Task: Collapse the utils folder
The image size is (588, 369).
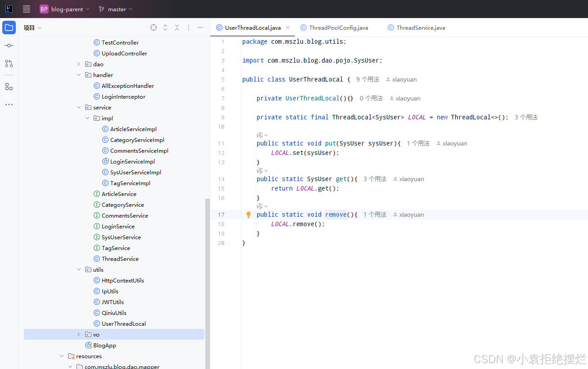Action: pyautogui.click(x=79, y=269)
